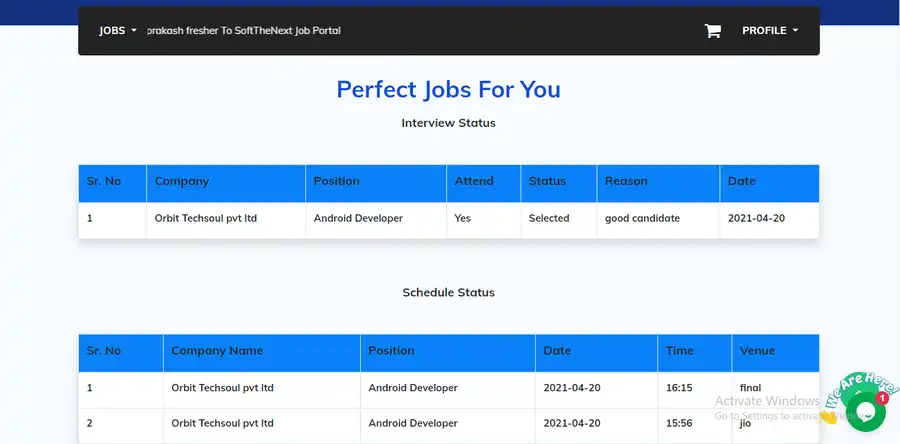The height and width of the screenshot is (444, 900).
Task: Select the second Schedule row Android Developer cell
Action: [x=413, y=424]
